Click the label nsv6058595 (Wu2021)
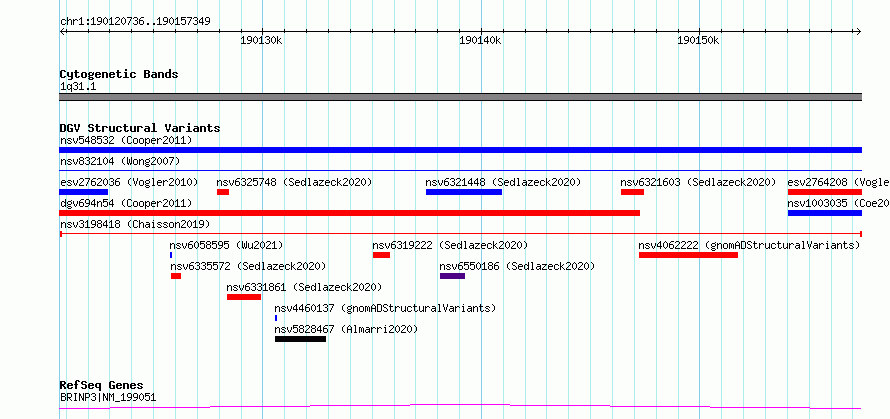 pos(226,245)
